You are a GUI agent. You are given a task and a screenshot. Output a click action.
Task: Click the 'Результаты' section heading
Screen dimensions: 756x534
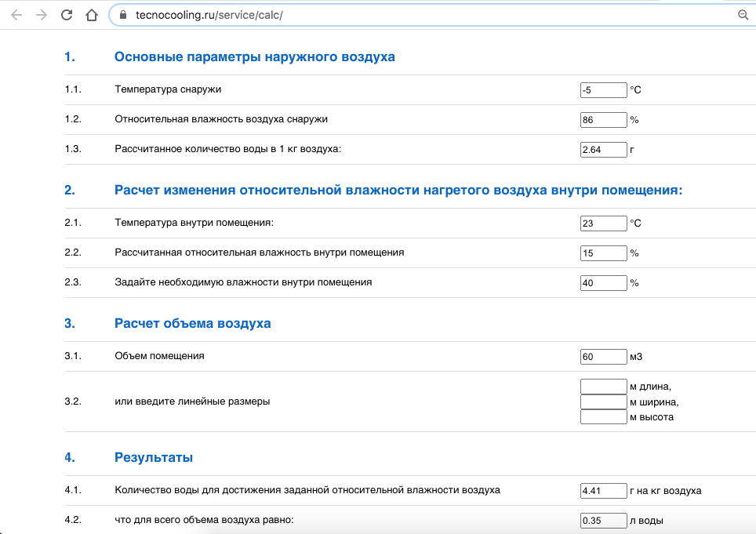[x=153, y=457]
